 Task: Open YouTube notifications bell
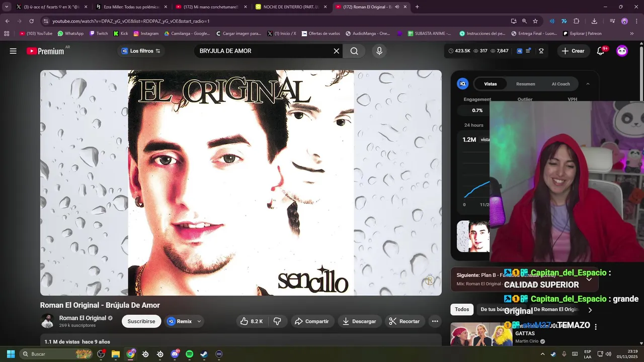tap(600, 51)
